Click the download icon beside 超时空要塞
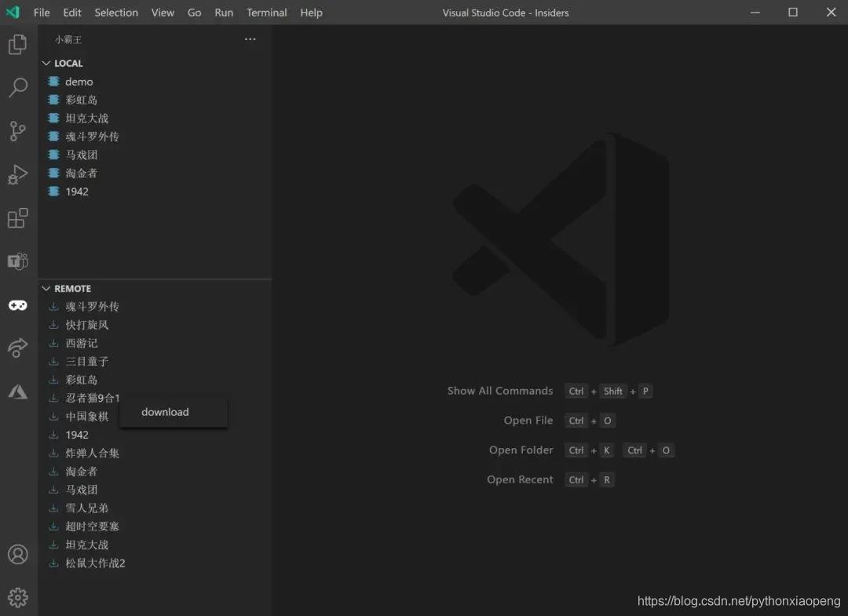Image resolution: width=848 pixels, height=616 pixels. 53,527
